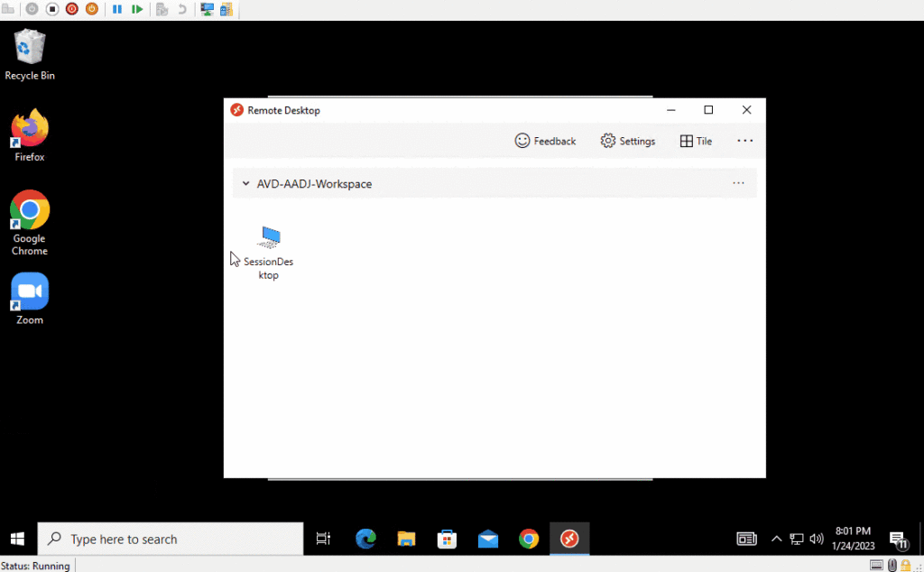Show hidden system tray icons
The image size is (924, 572).
click(x=776, y=539)
